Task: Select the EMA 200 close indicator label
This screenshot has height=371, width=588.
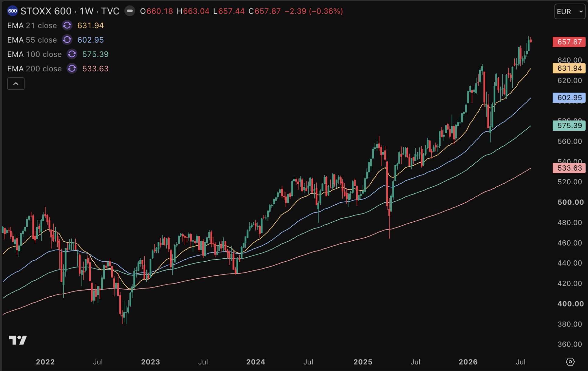Action: (x=34, y=69)
